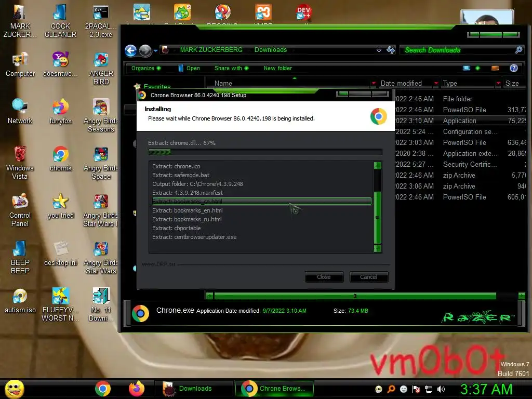Open the Share with dropdown
This screenshot has width=532, height=399.
tap(231, 68)
